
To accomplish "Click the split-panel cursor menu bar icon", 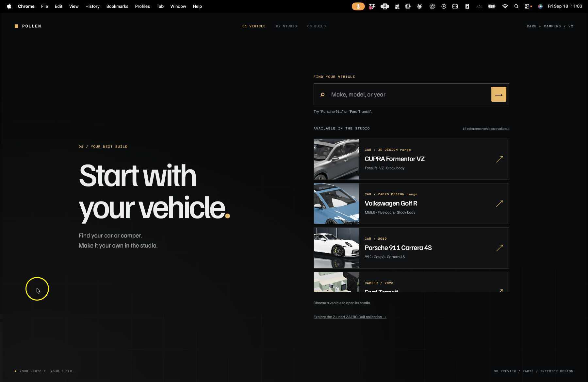I will (455, 6).
